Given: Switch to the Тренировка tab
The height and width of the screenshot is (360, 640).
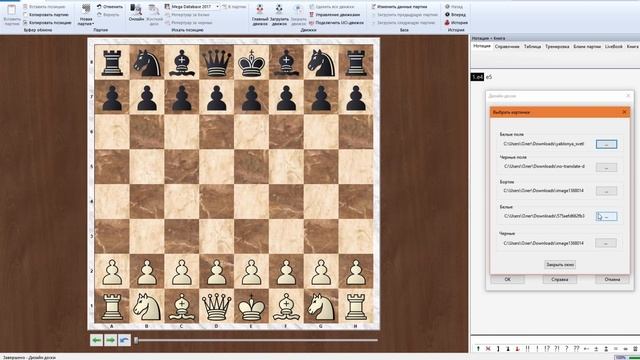Looking at the screenshot, I should coord(557,47).
